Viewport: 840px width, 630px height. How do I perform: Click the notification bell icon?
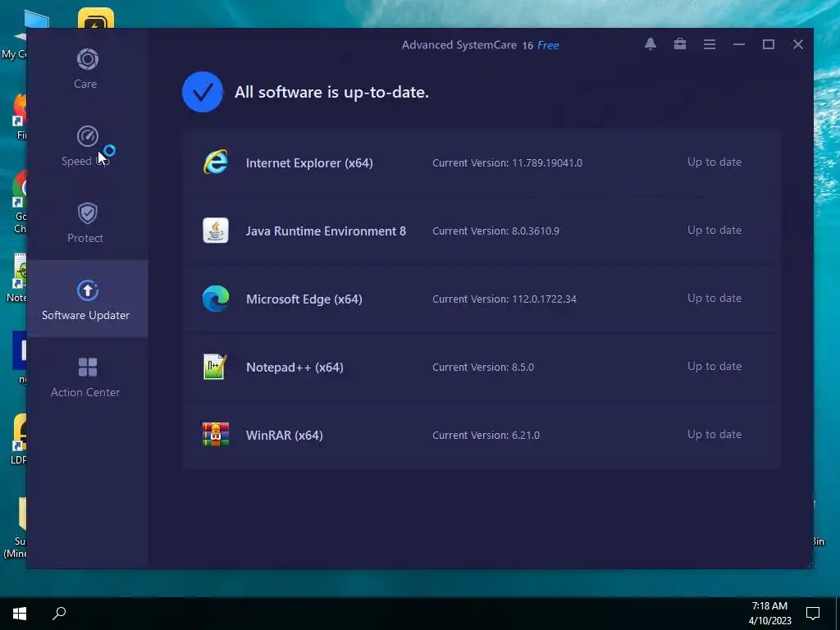(x=651, y=44)
